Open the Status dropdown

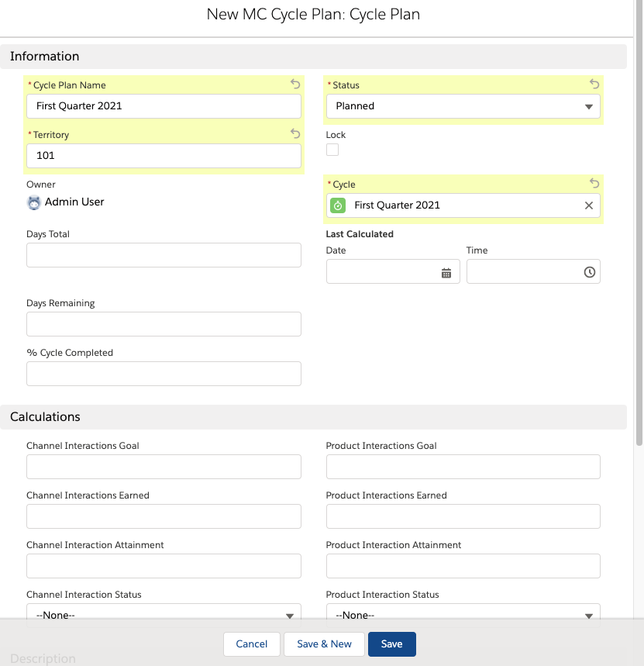(463, 106)
